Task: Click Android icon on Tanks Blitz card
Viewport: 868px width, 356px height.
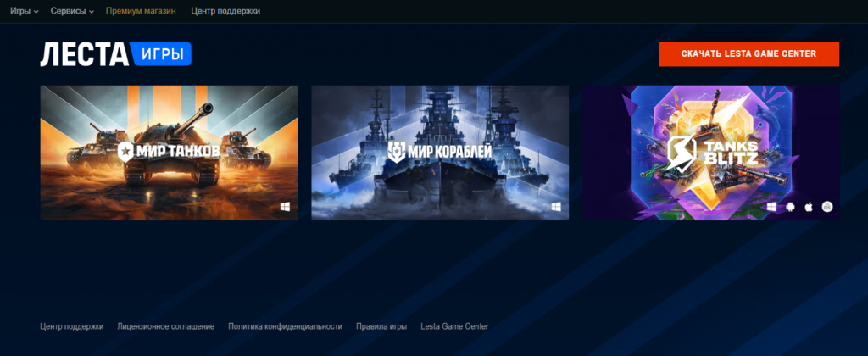Action: [x=790, y=207]
